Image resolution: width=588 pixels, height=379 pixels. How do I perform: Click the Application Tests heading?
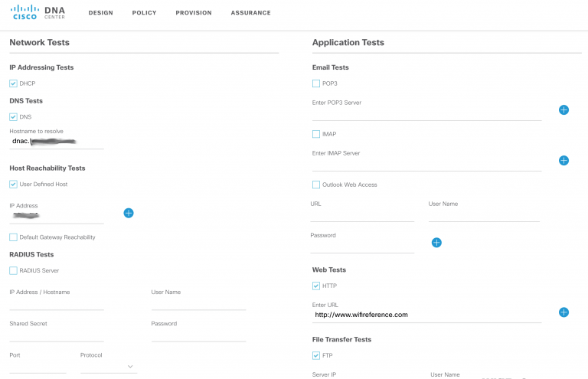348,42
